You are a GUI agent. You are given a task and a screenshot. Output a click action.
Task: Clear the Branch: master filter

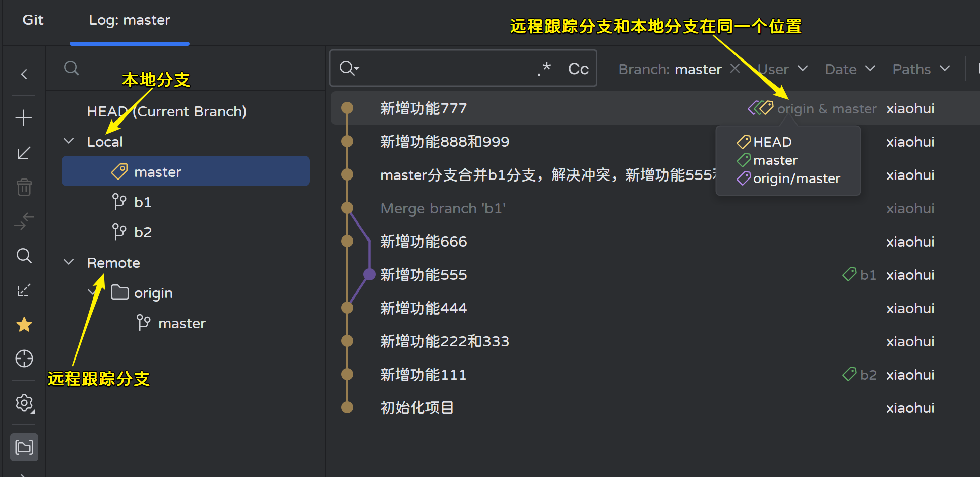point(735,69)
